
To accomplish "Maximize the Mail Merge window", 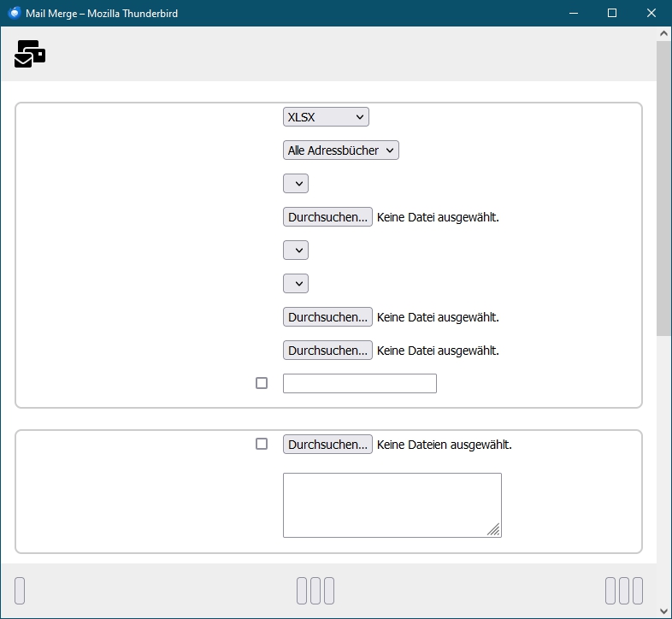I will click(612, 14).
